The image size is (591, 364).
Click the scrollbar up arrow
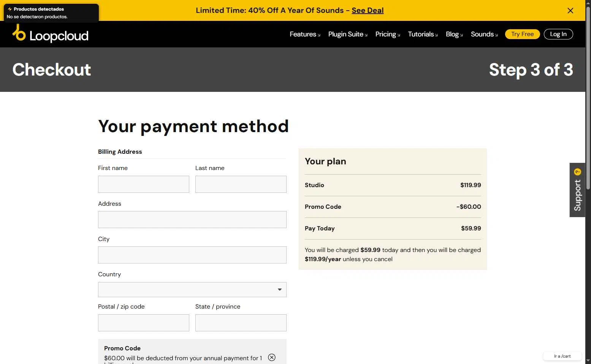[x=588, y=3]
